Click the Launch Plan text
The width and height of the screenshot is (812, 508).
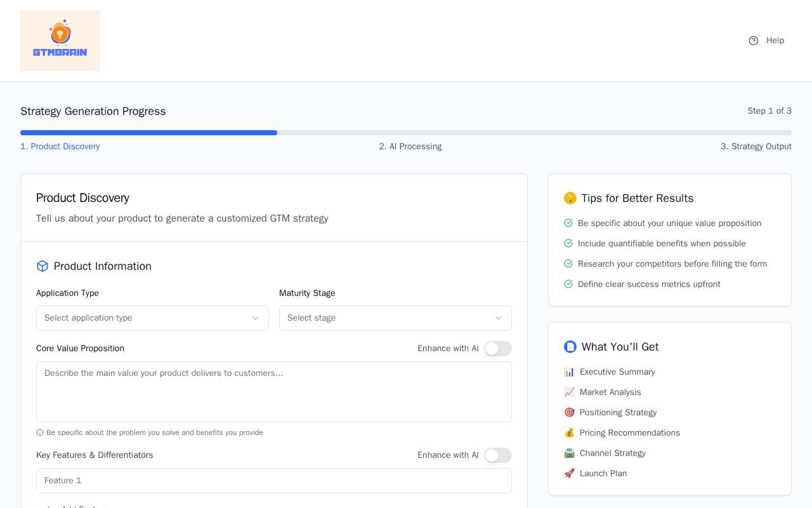click(x=603, y=474)
